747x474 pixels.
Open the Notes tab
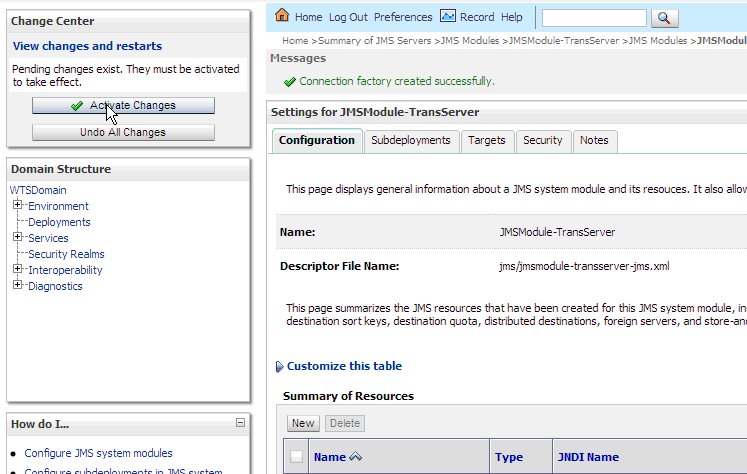pyautogui.click(x=594, y=141)
